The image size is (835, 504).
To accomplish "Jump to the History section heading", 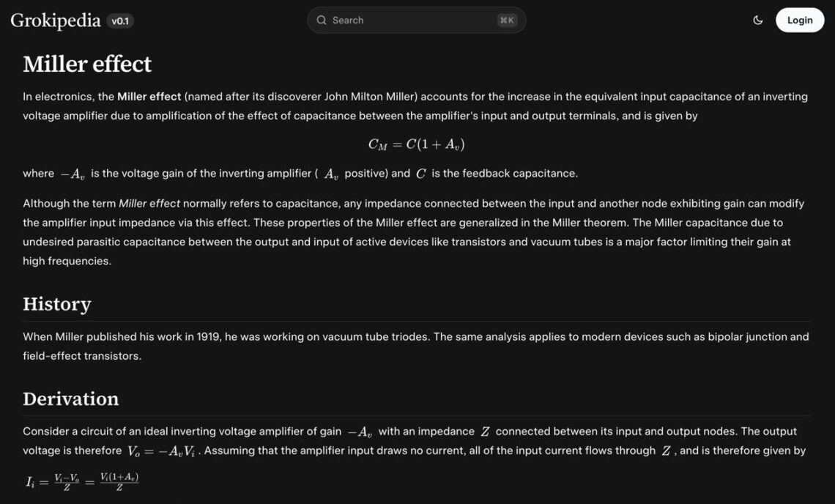I will pyautogui.click(x=57, y=304).
